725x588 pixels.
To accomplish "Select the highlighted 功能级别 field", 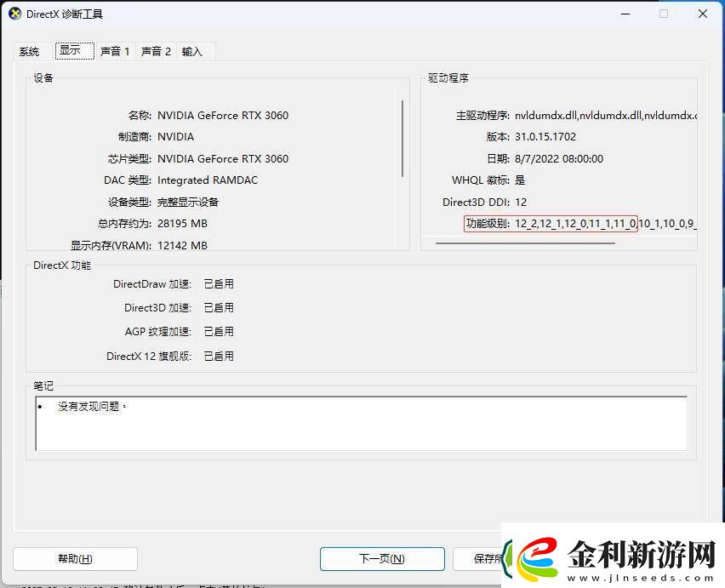I will tap(553, 224).
